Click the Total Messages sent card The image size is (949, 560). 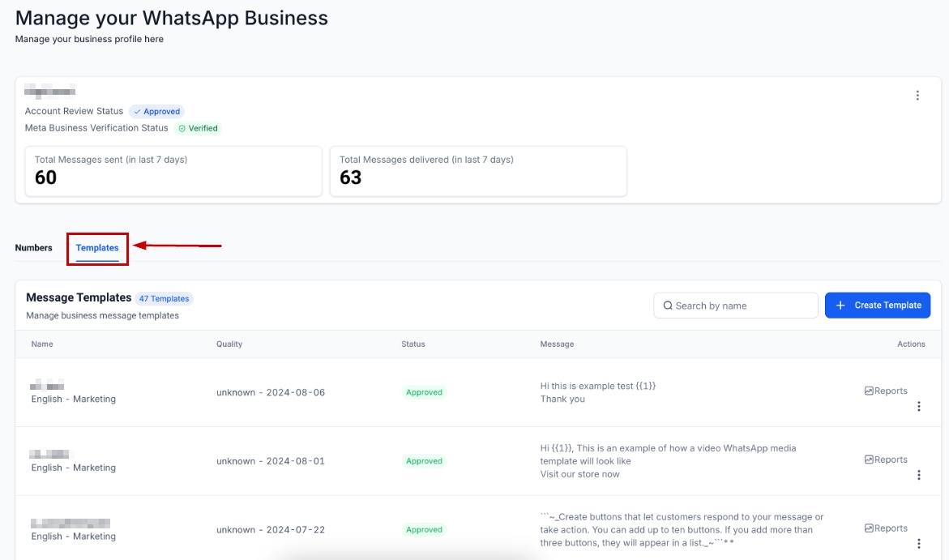(x=173, y=171)
